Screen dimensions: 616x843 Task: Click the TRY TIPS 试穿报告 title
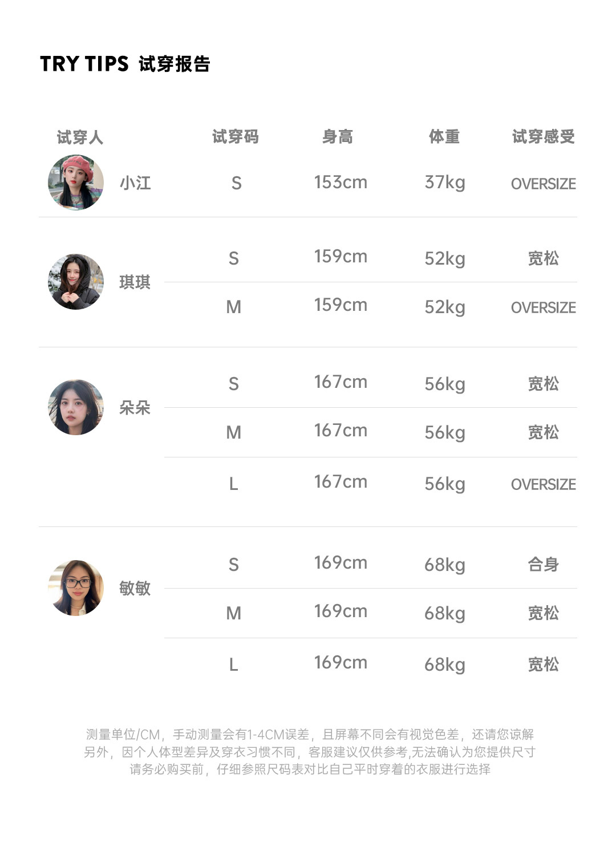click(125, 64)
